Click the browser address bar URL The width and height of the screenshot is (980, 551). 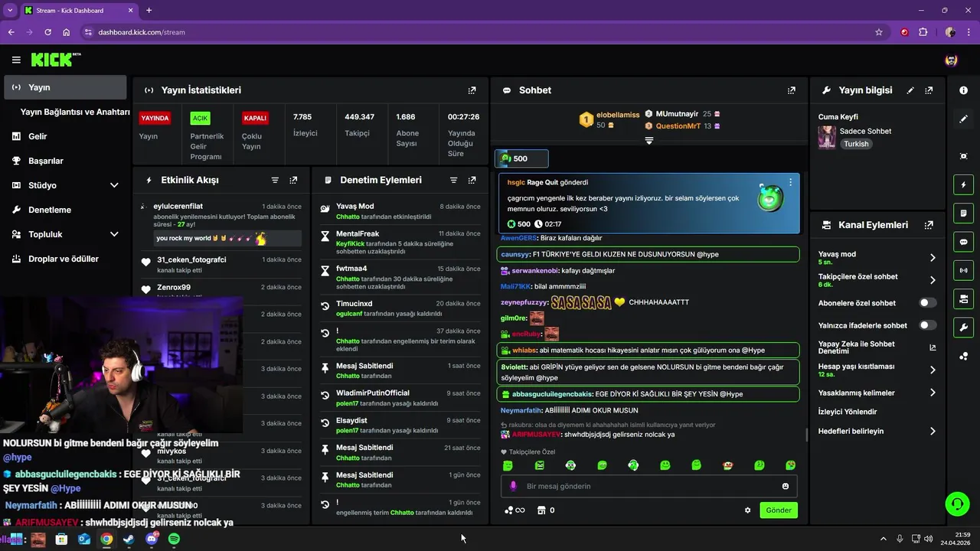click(x=142, y=32)
